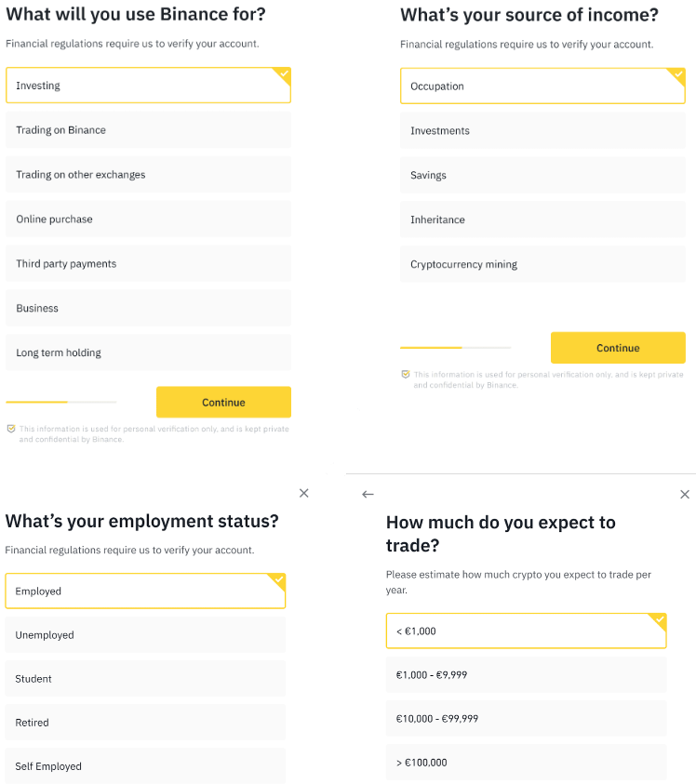Click the checkmark badge on the Occupation option
Image resolution: width=696 pixels, height=784 pixels.
tap(677, 75)
